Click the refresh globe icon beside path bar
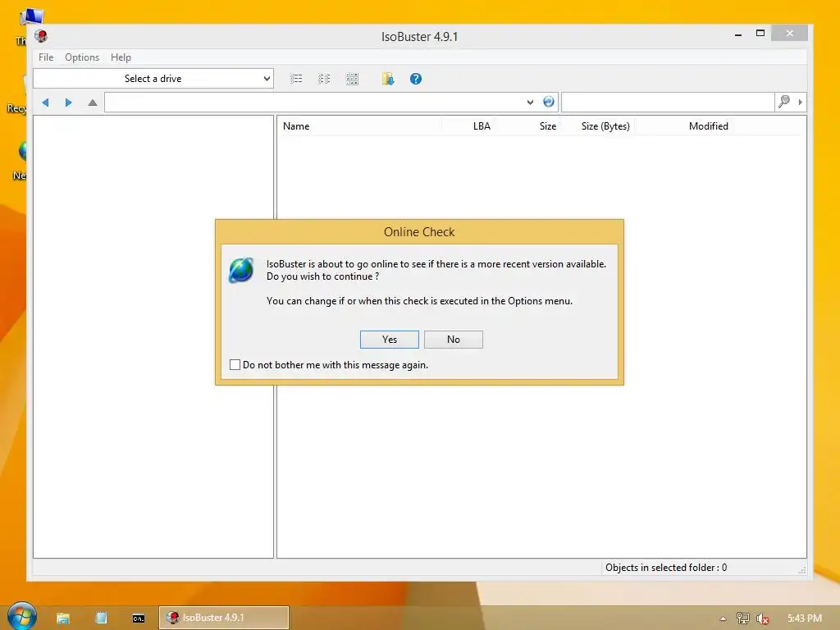The height and width of the screenshot is (630, 840). pos(549,102)
